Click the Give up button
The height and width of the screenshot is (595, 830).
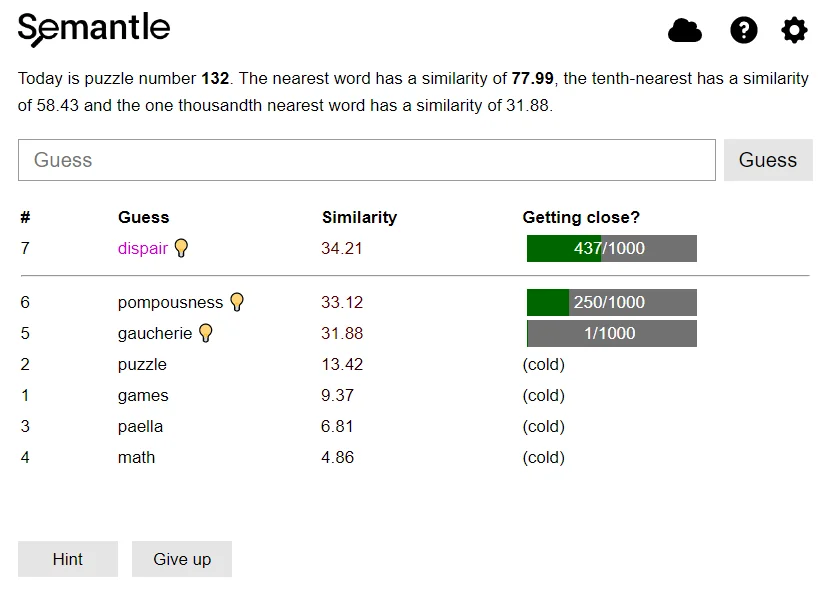point(182,559)
